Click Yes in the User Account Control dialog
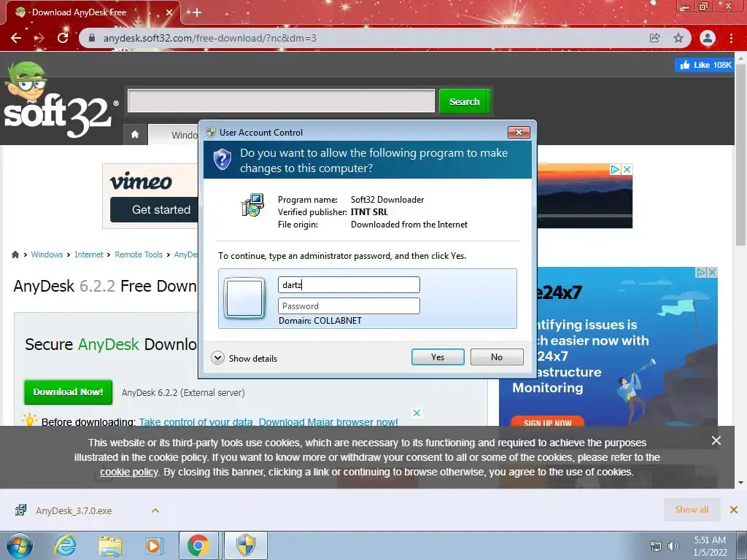The image size is (747, 560). click(438, 357)
